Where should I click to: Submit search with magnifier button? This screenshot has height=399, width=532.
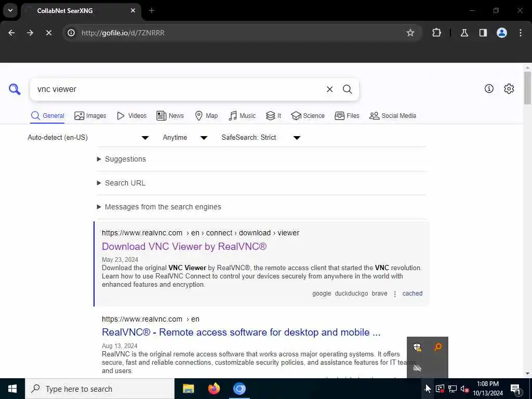click(x=347, y=89)
